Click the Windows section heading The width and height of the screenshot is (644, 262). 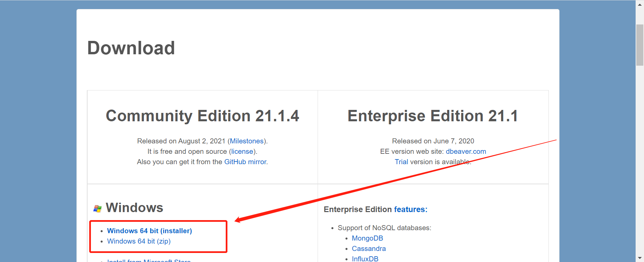click(x=135, y=208)
